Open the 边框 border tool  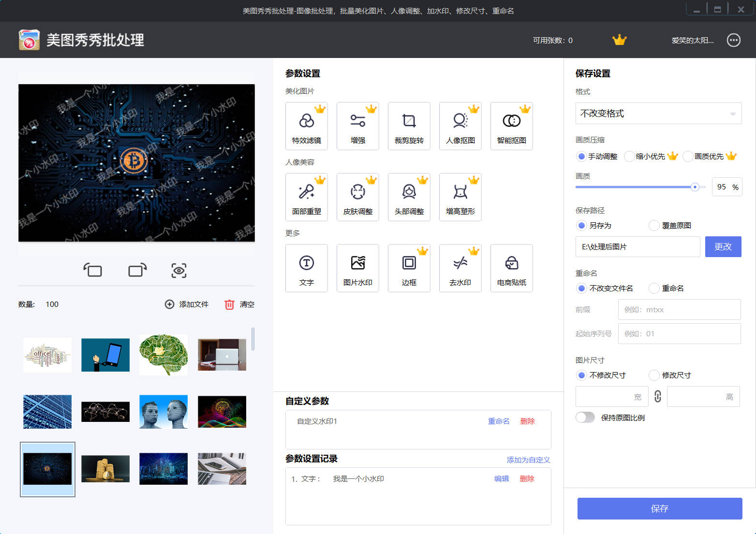point(409,268)
